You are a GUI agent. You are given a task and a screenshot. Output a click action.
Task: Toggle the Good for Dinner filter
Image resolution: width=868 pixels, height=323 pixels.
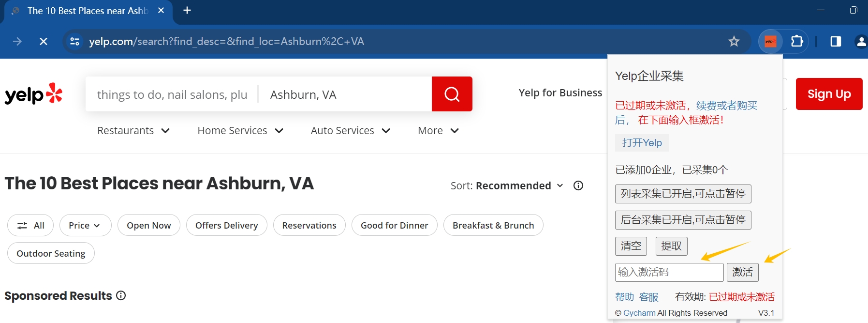(395, 225)
